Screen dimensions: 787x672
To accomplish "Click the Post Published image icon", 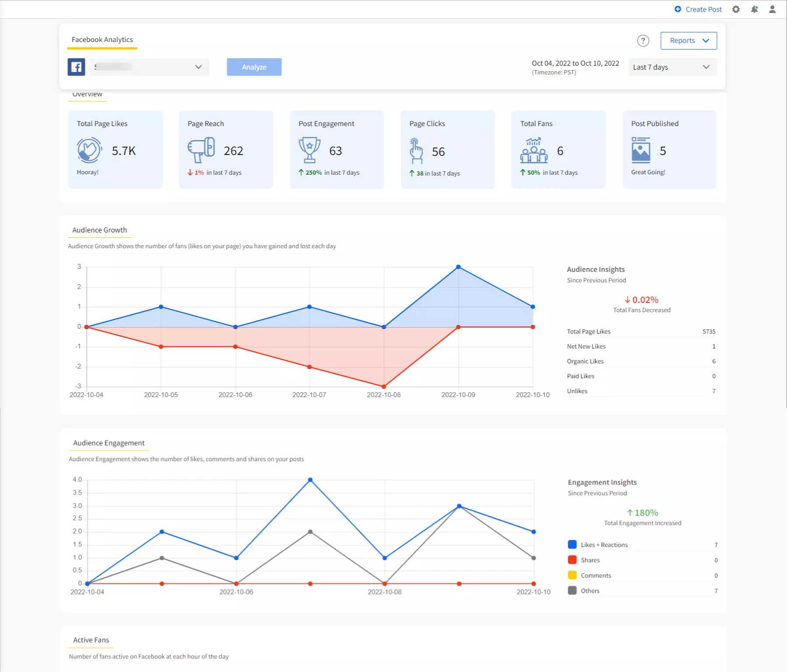I will point(640,150).
